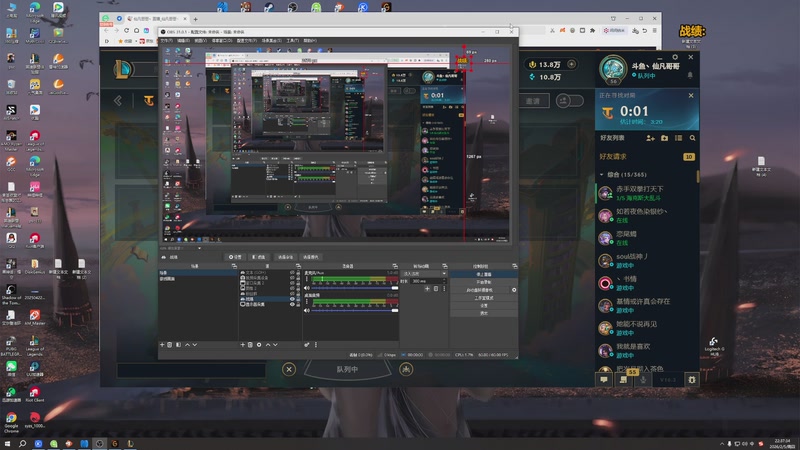Select the first scene in OBS scenes list

[198, 273]
